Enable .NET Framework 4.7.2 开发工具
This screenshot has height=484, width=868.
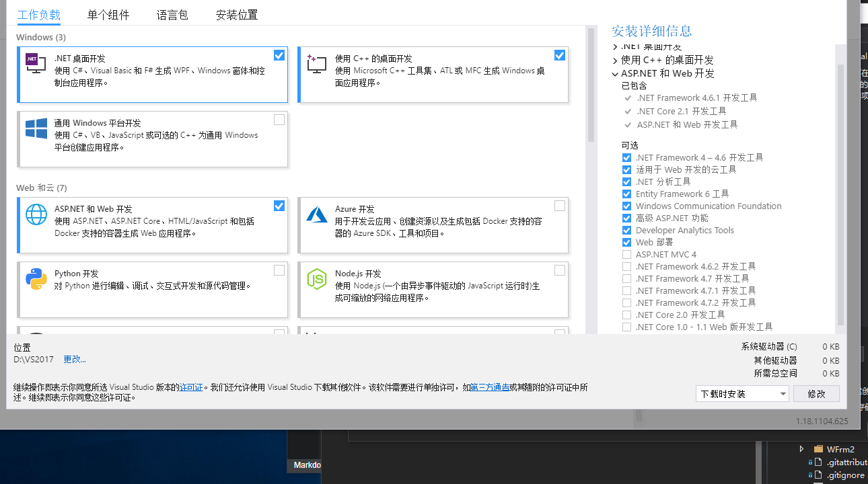[626, 303]
